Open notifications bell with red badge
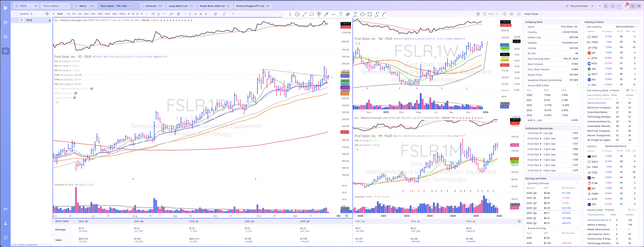 [x=625, y=6]
